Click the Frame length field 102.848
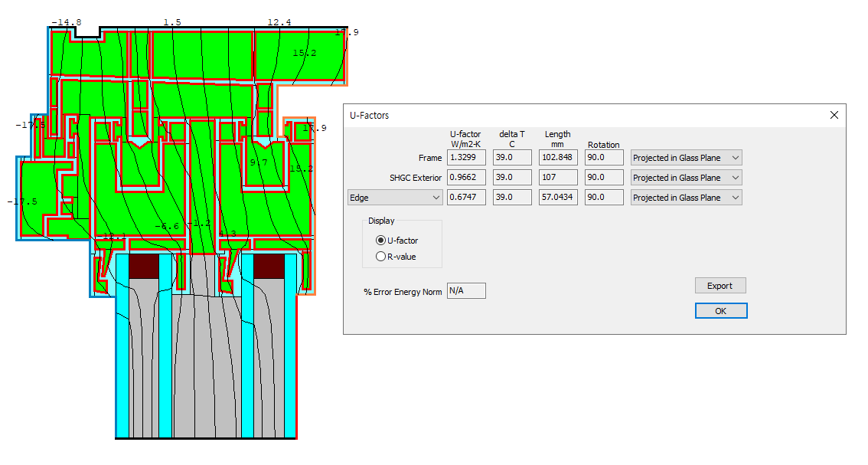The height and width of the screenshot is (465, 868). point(558,158)
